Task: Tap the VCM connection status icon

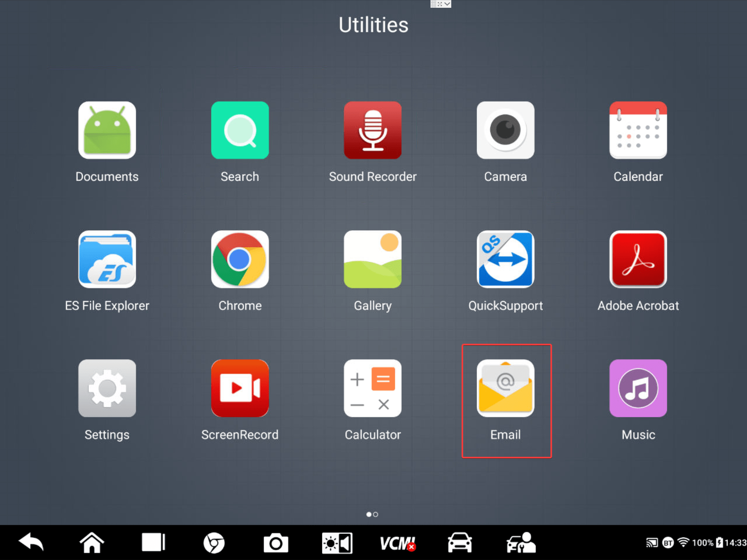Action: tap(398, 544)
